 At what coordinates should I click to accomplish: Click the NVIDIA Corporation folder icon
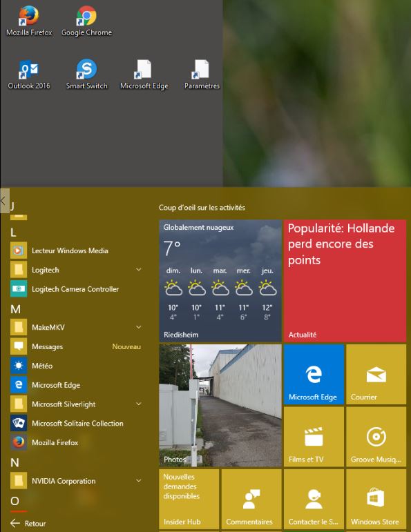(x=19, y=481)
